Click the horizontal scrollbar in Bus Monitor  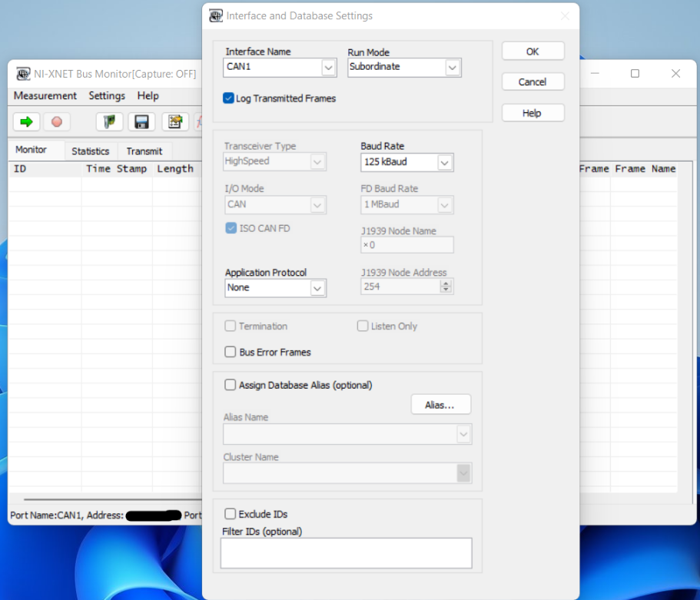[111, 499]
